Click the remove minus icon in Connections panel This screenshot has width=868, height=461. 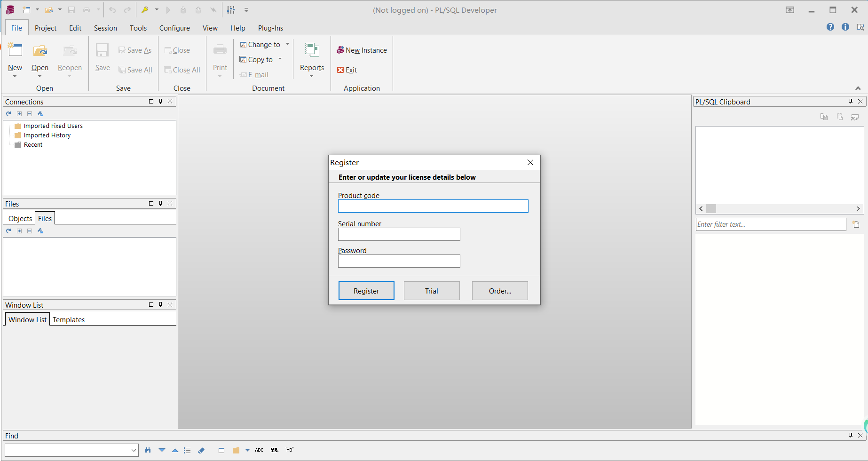click(x=30, y=114)
